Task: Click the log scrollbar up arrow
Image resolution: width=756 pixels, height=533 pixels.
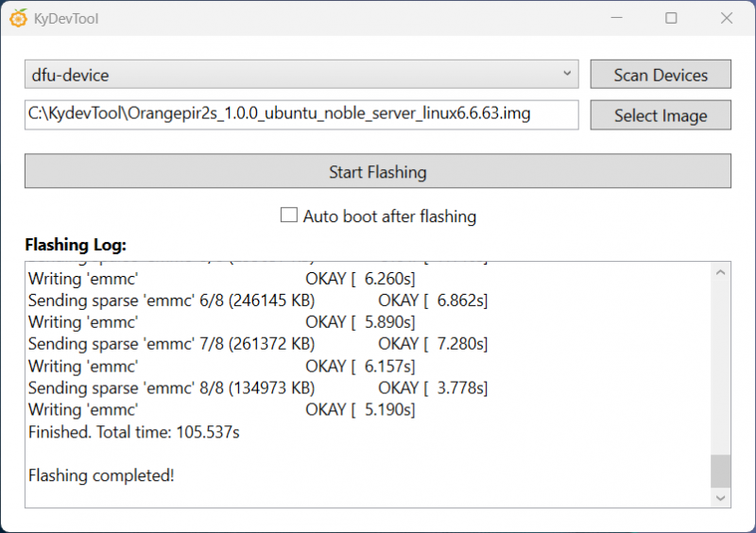Action: (x=720, y=274)
